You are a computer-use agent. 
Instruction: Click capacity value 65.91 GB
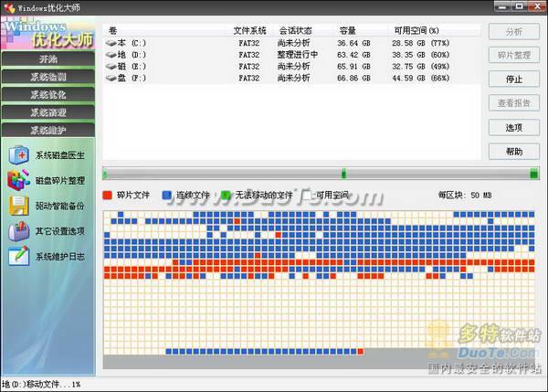353,67
